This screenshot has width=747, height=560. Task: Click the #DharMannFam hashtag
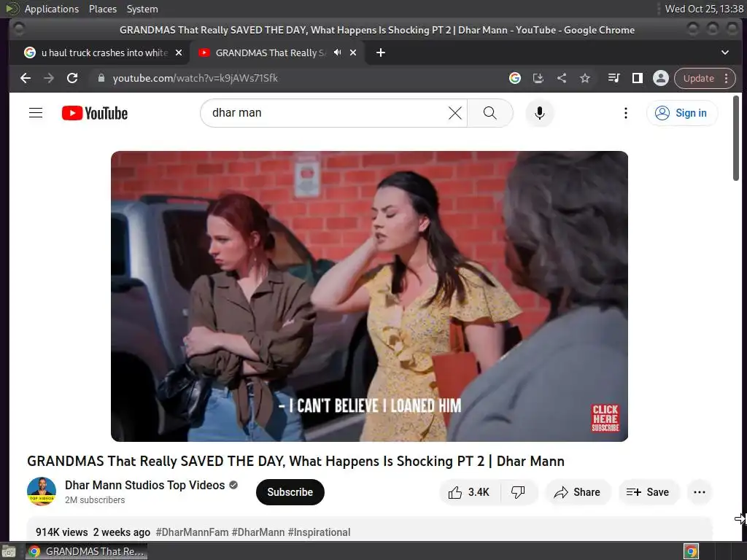point(192,532)
